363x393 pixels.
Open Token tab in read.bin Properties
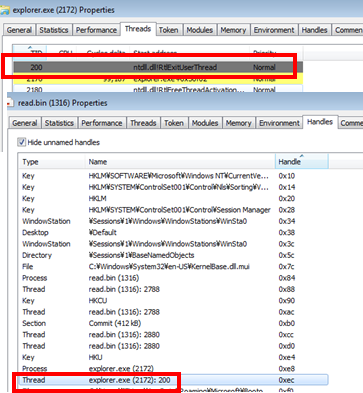tap(174, 123)
